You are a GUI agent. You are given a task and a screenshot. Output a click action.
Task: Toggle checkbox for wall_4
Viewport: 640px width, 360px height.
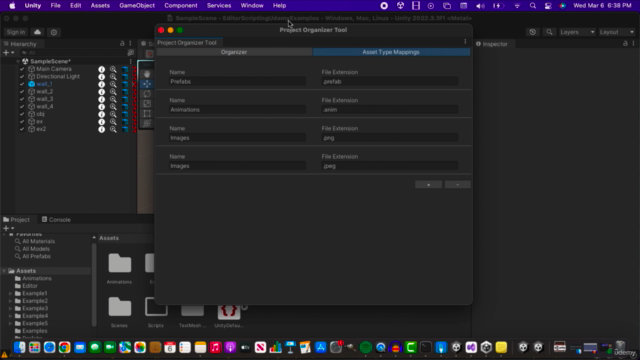[22, 107]
